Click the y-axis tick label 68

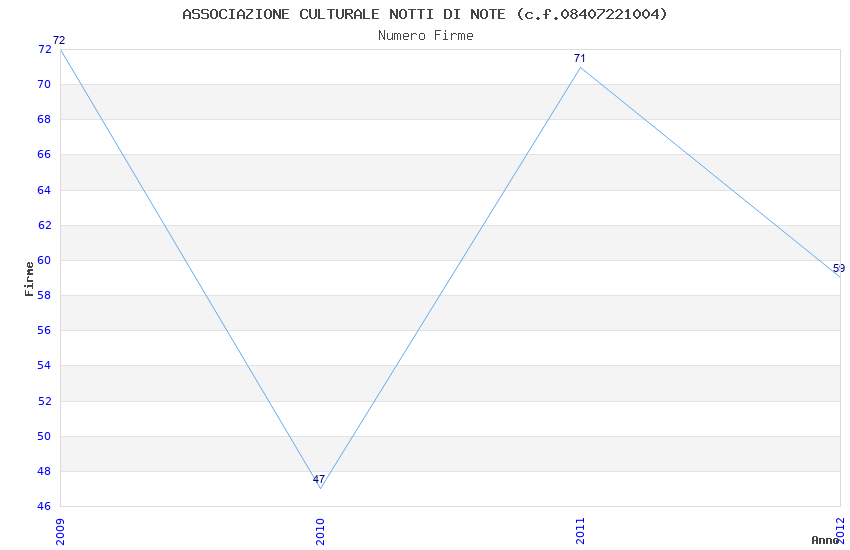pos(44,119)
